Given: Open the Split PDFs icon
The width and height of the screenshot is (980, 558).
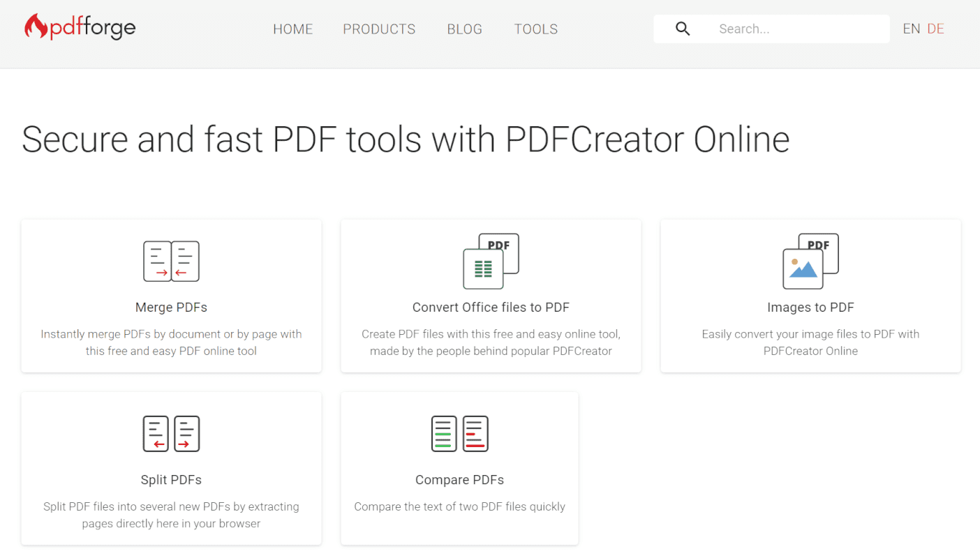Looking at the screenshot, I should point(172,433).
